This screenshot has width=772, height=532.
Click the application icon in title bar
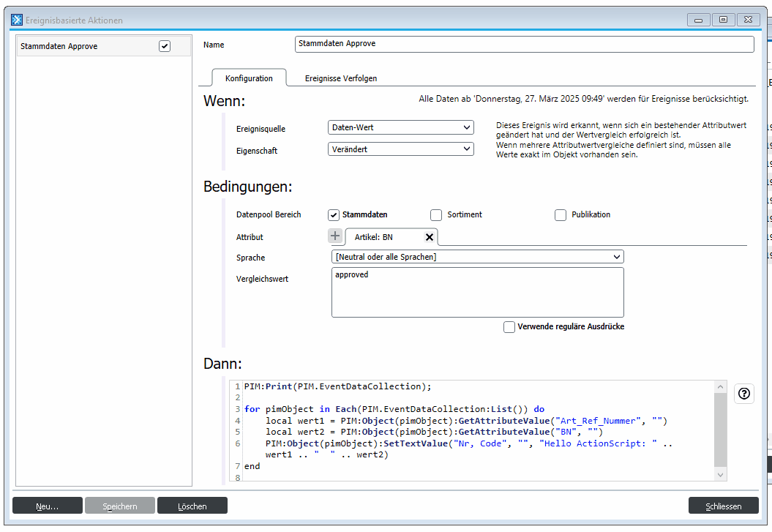[17, 20]
